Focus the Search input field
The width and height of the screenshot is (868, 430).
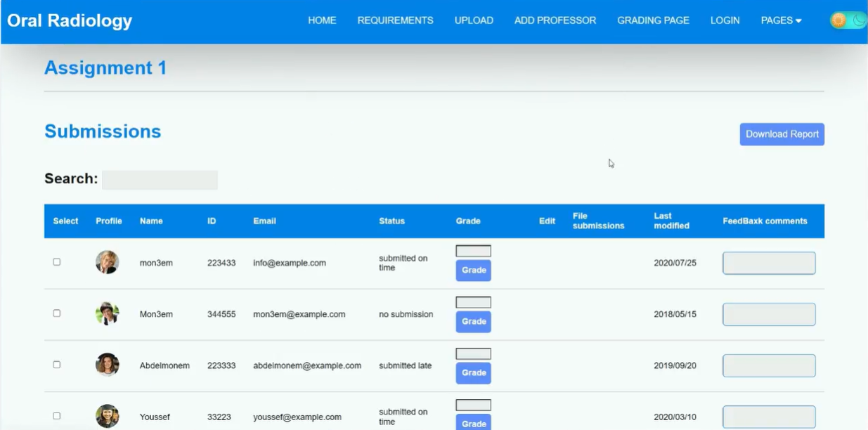pos(160,180)
